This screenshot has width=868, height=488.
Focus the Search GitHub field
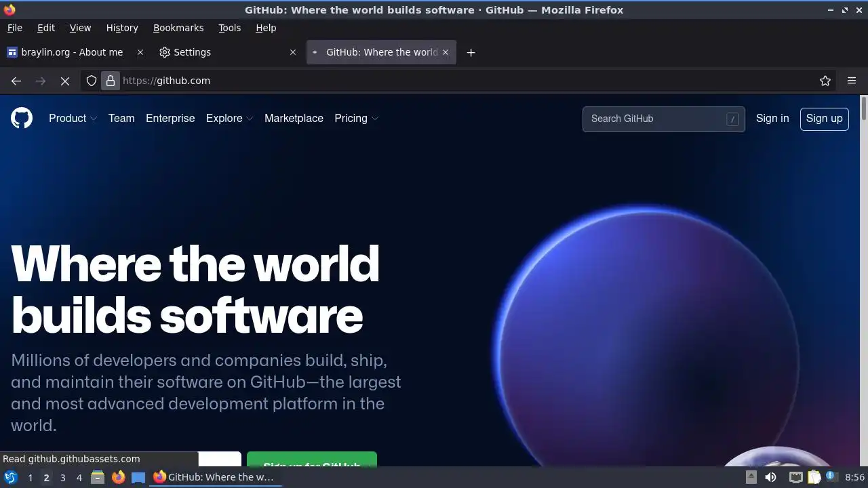(663, 119)
